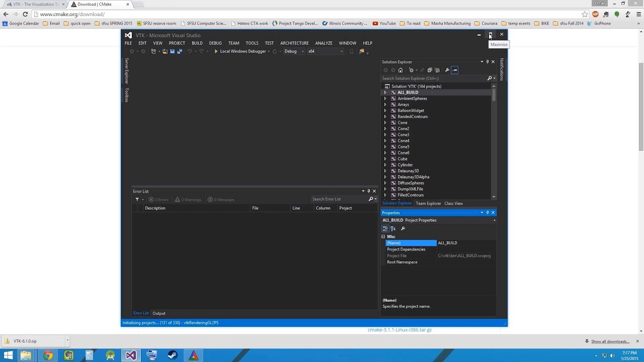Click the Windows Start button

9,355
